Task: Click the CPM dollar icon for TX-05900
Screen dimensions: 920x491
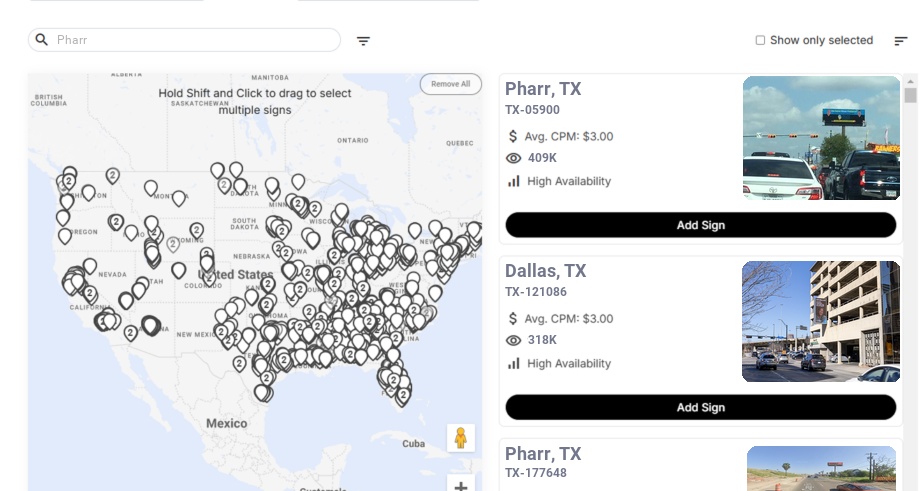Action: point(514,136)
